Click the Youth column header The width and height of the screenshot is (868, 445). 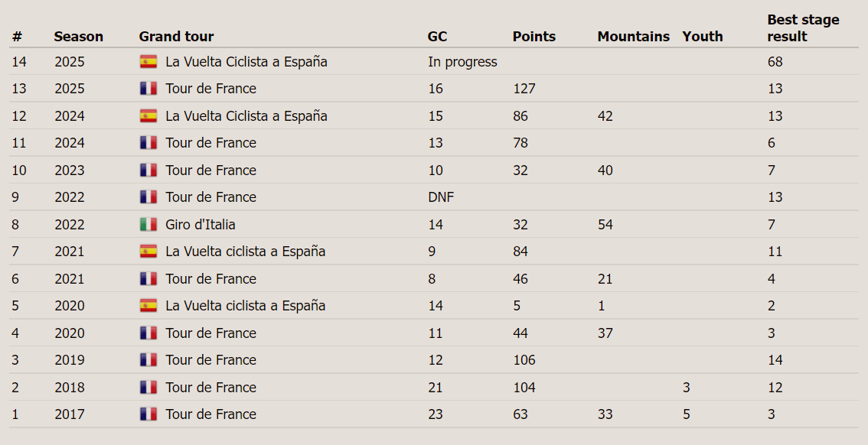(702, 37)
